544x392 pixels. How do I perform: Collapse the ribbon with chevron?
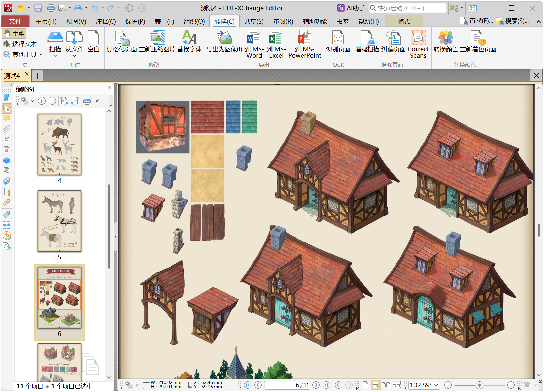[539, 21]
